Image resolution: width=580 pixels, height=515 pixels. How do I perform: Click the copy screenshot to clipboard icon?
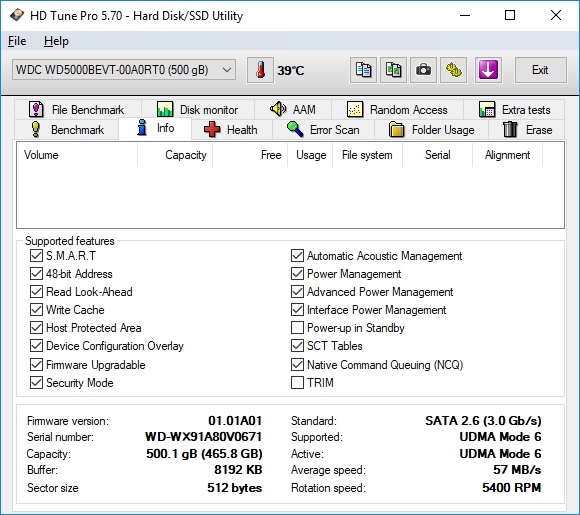point(393,70)
